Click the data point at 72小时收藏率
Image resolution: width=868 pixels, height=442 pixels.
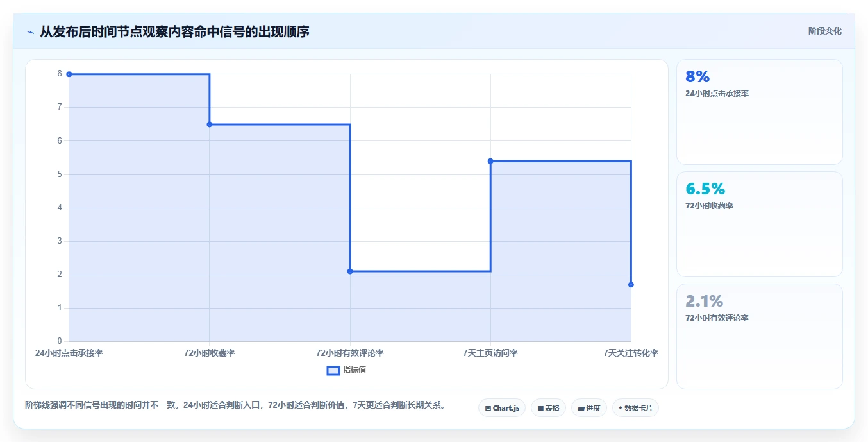pos(210,124)
